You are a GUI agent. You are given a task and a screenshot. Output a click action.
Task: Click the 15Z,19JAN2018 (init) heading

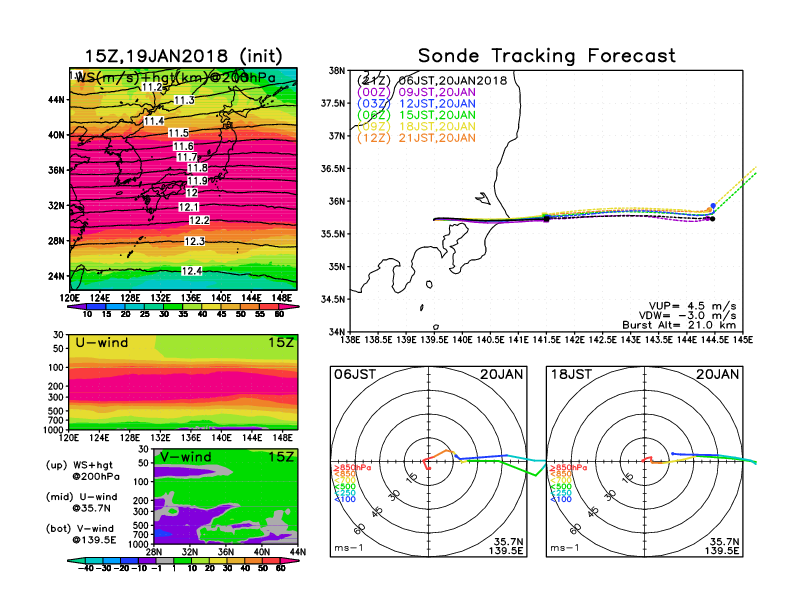point(183,56)
